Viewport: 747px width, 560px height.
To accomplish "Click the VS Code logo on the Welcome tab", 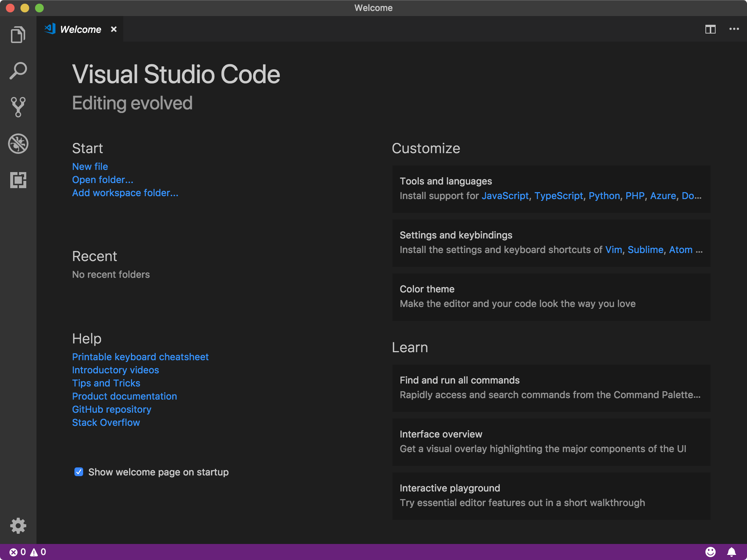I will click(x=50, y=29).
